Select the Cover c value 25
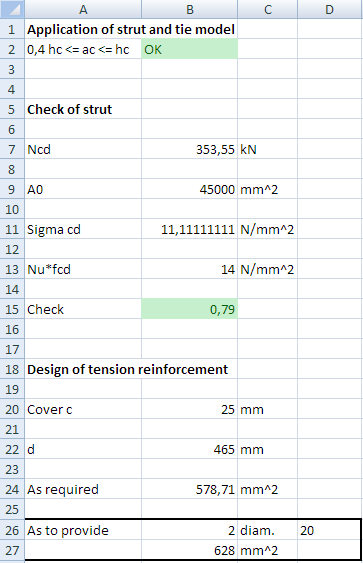 point(190,409)
